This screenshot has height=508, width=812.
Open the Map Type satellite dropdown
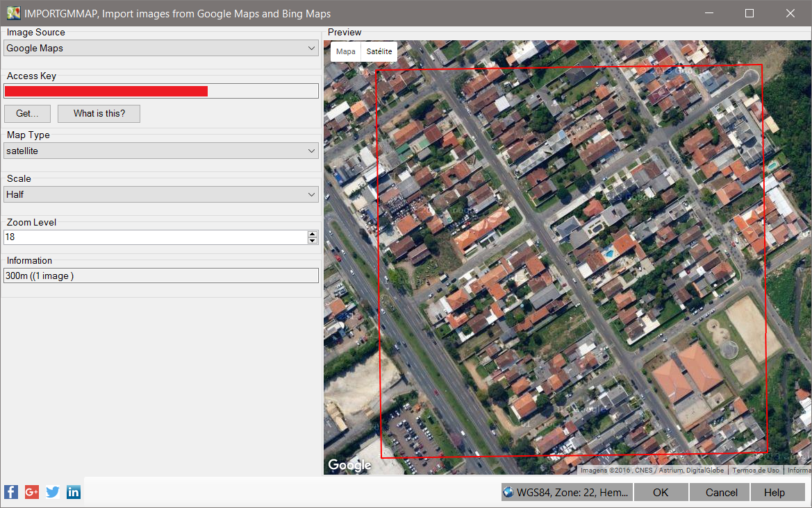click(x=161, y=151)
